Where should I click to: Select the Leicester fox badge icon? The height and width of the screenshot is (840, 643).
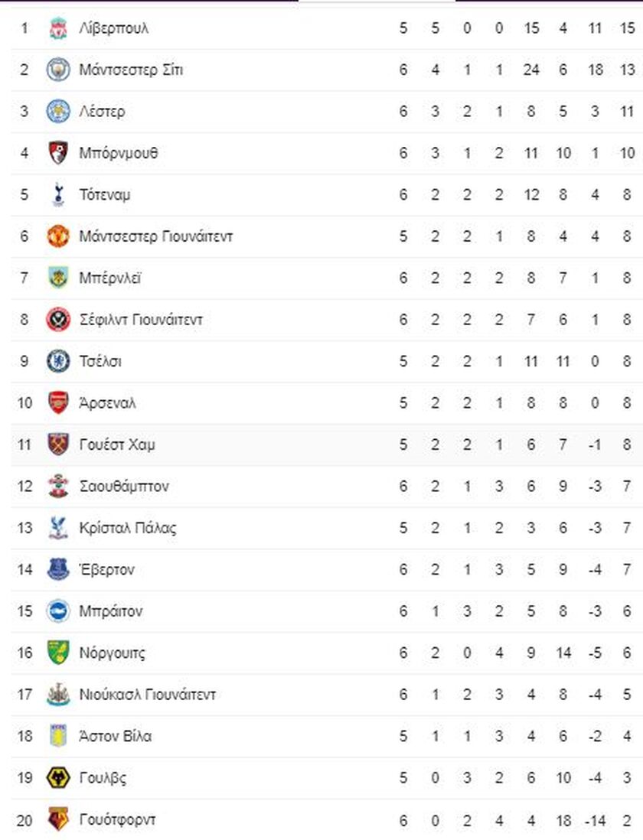point(58,112)
